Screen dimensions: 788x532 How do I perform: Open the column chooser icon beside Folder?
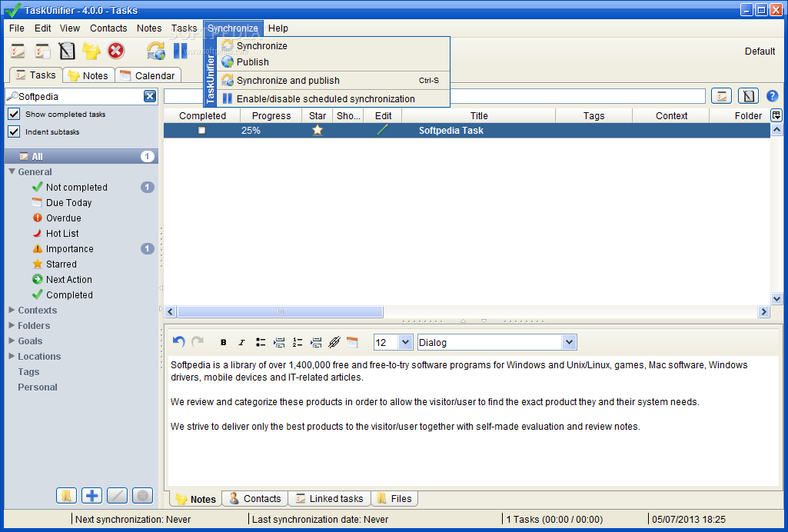click(776, 115)
